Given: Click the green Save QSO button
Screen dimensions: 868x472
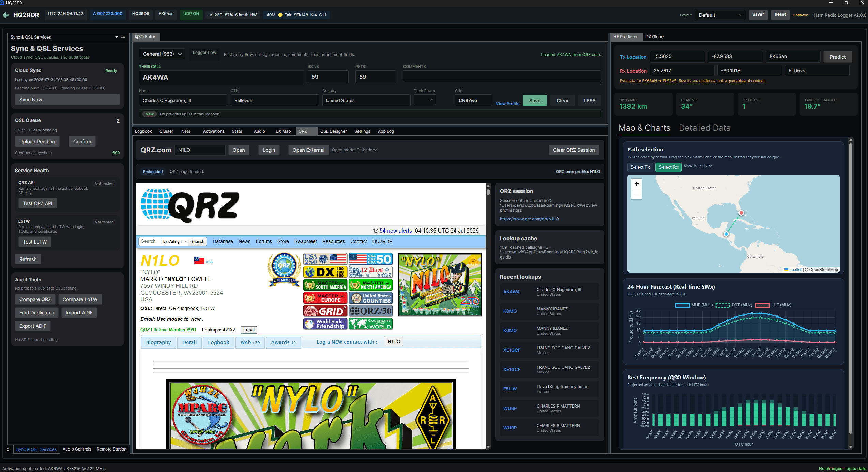Looking at the screenshot, I should tap(535, 101).
